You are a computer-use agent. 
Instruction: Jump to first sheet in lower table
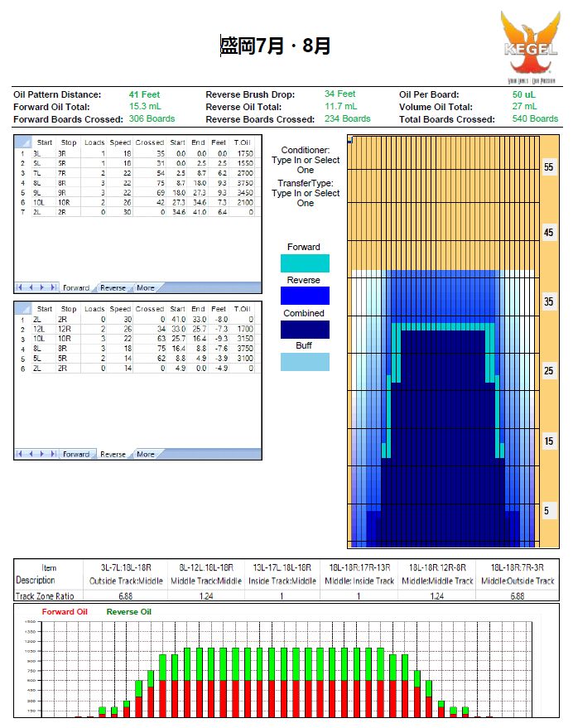pos(19,454)
